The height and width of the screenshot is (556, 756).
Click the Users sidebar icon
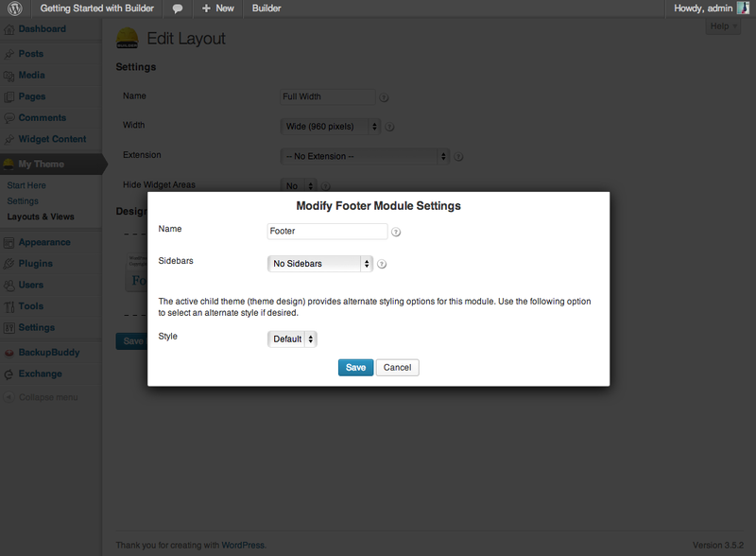(9, 286)
